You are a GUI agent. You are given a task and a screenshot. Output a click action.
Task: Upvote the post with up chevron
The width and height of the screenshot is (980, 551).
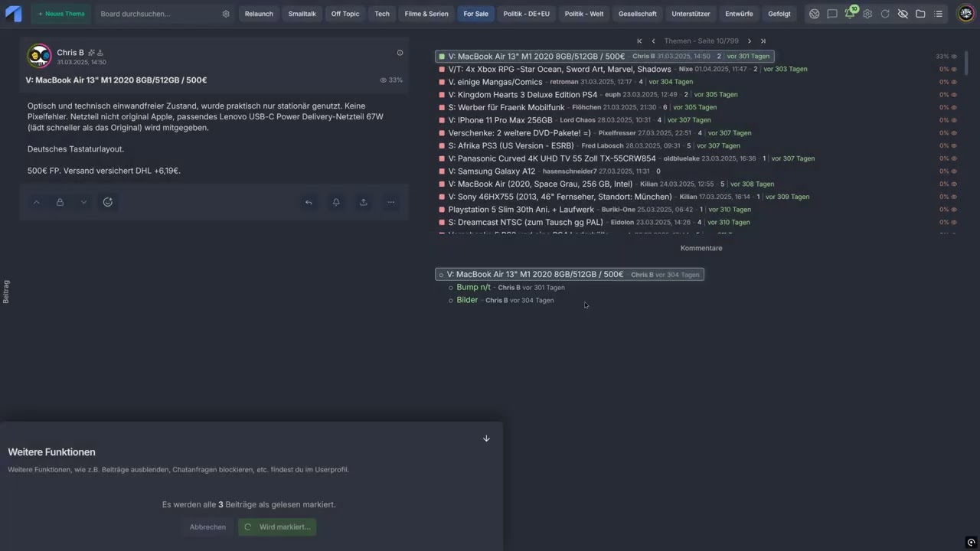coord(36,202)
